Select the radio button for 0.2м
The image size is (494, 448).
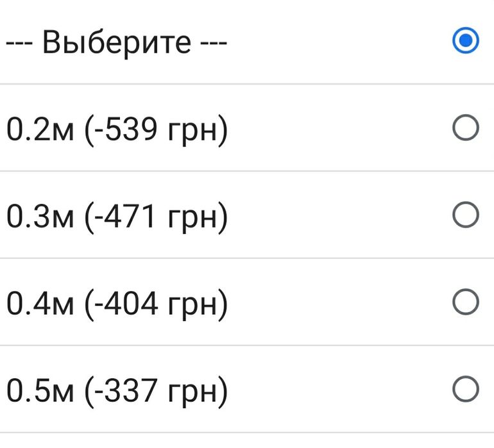pyautogui.click(x=465, y=129)
